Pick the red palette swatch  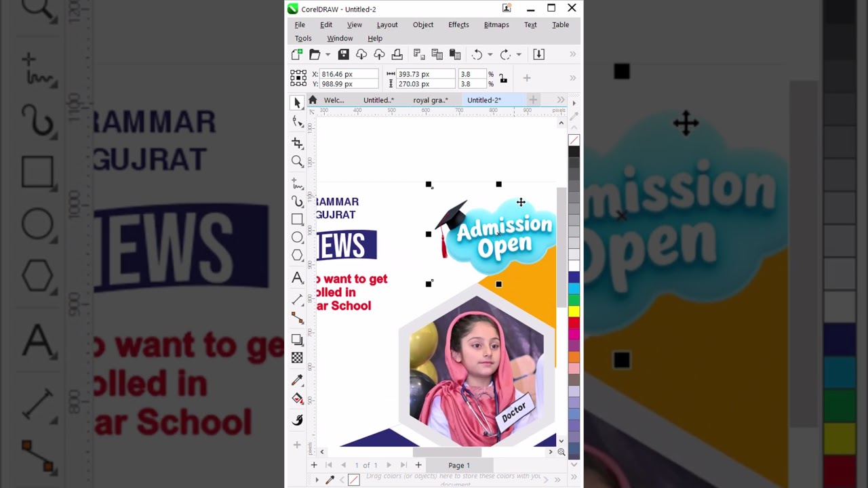[x=574, y=323]
